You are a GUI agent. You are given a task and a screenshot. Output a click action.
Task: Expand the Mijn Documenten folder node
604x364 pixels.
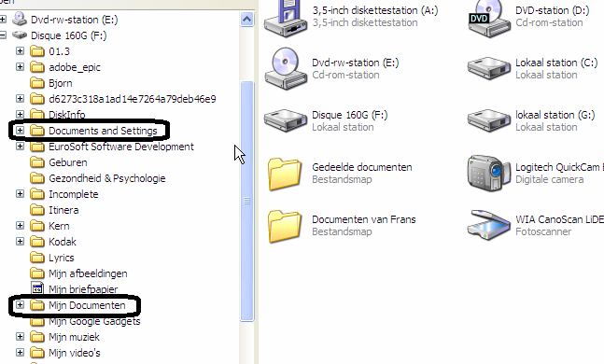point(20,305)
